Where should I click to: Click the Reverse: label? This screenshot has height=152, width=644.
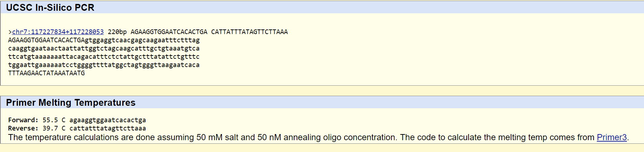coord(23,128)
